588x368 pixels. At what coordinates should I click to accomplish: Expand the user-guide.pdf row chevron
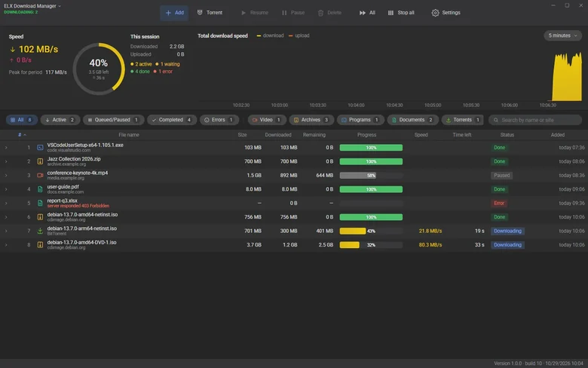6,189
